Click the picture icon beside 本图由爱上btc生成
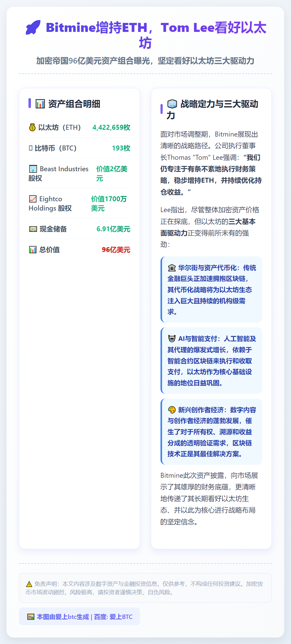Screen dimensions: 291x644 coord(31,617)
